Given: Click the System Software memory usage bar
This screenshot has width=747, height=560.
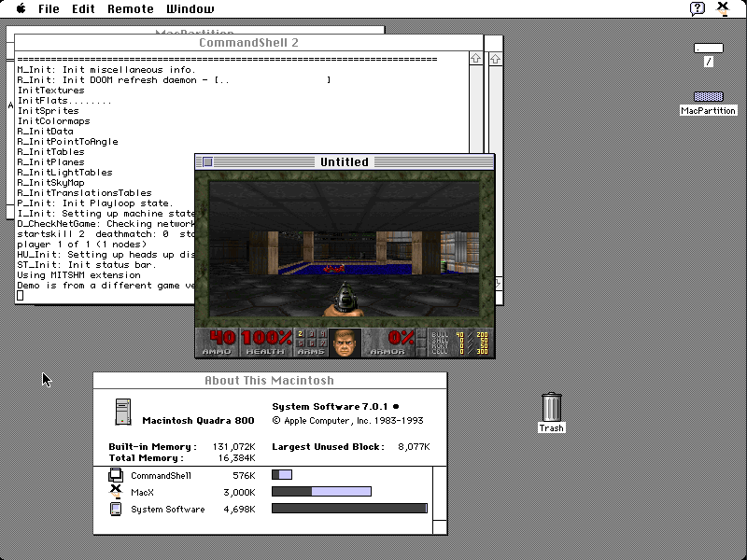Looking at the screenshot, I should pos(349,509).
